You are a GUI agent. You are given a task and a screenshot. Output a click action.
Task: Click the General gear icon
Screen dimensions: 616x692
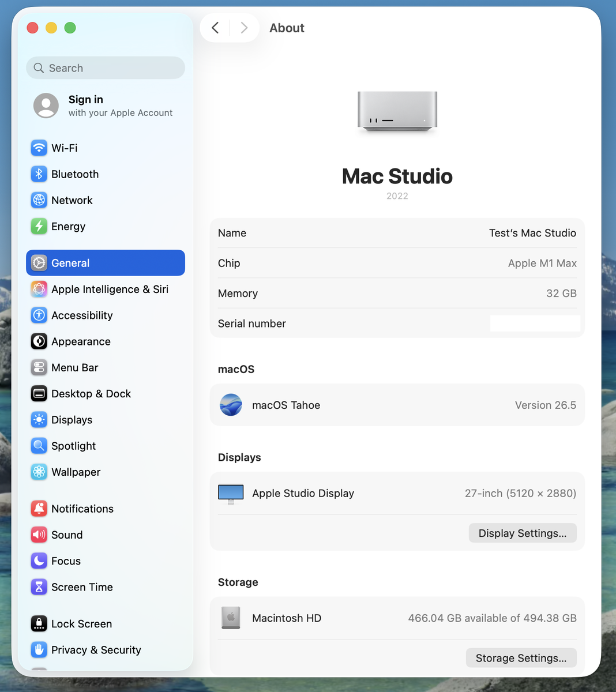click(x=39, y=263)
